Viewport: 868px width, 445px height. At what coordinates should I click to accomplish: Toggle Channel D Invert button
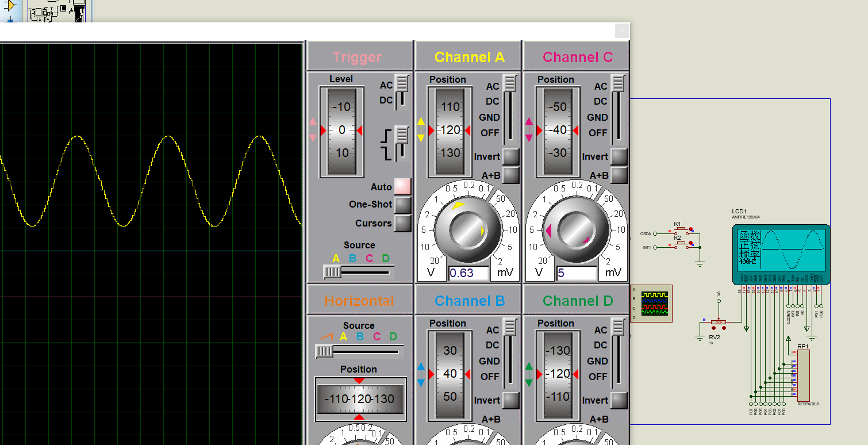[619, 400]
